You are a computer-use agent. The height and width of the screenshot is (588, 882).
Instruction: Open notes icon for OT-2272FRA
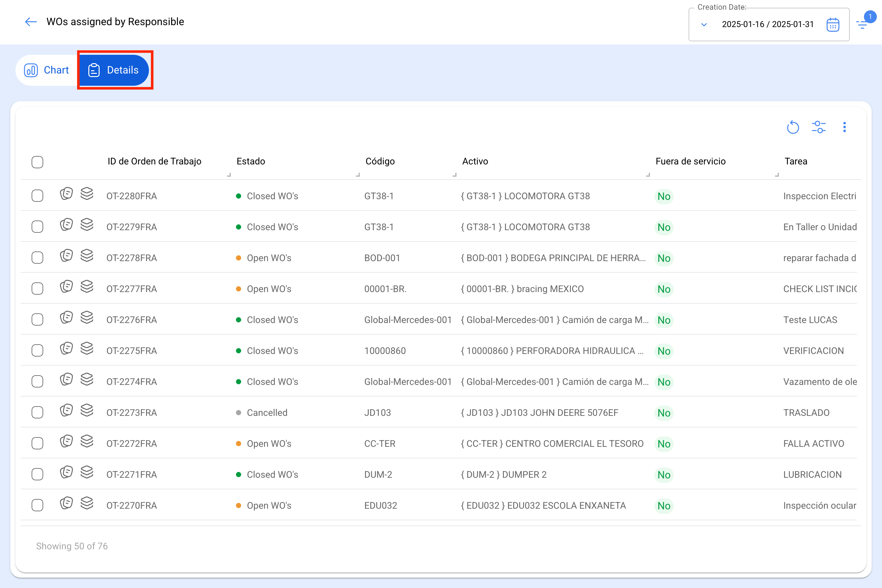pyautogui.click(x=66, y=441)
